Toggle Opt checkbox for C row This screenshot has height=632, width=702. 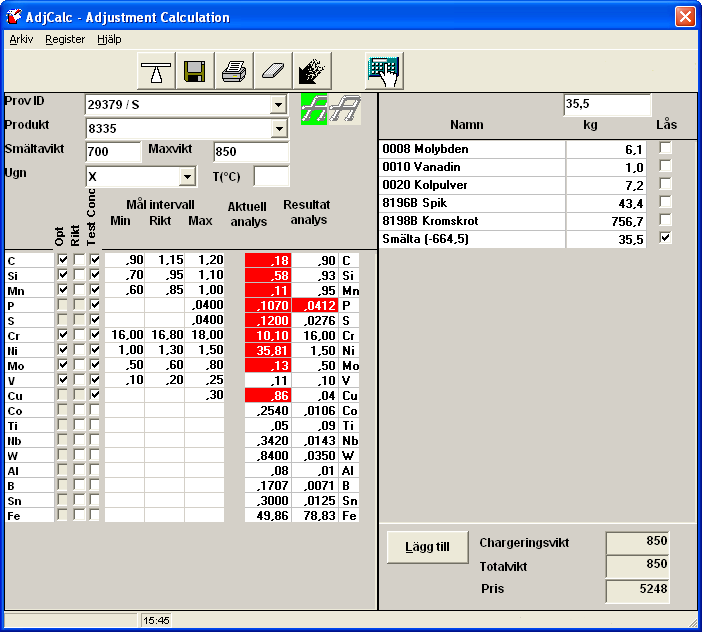[62, 260]
